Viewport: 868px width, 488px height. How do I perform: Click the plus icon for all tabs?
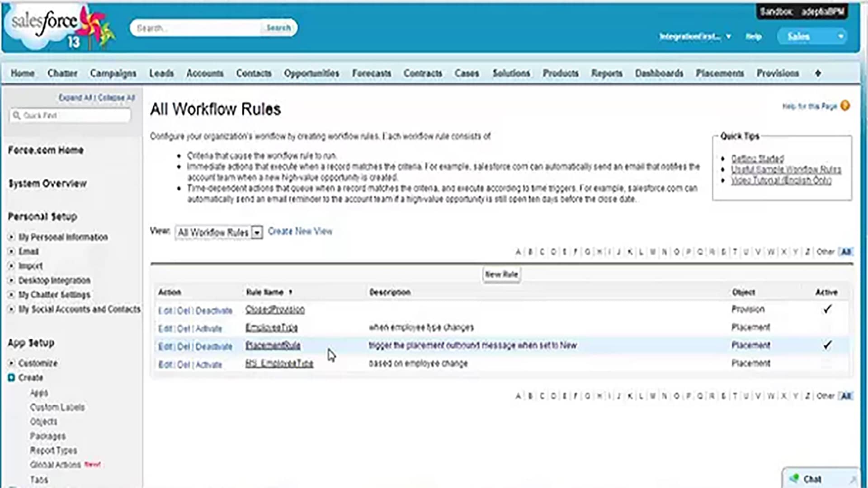click(818, 73)
